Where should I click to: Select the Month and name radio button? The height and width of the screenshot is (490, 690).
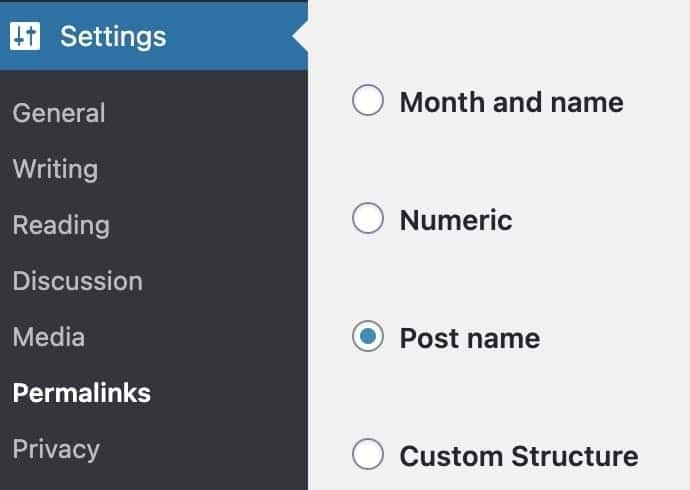point(368,100)
